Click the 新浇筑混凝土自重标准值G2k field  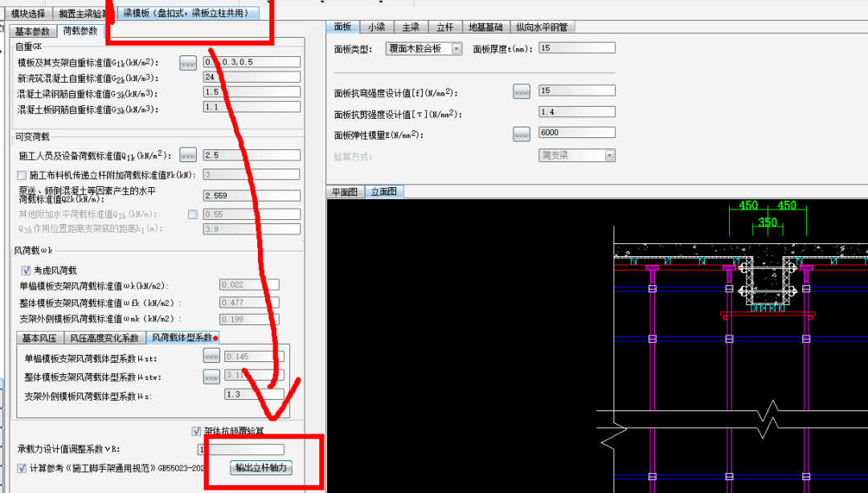point(252,77)
